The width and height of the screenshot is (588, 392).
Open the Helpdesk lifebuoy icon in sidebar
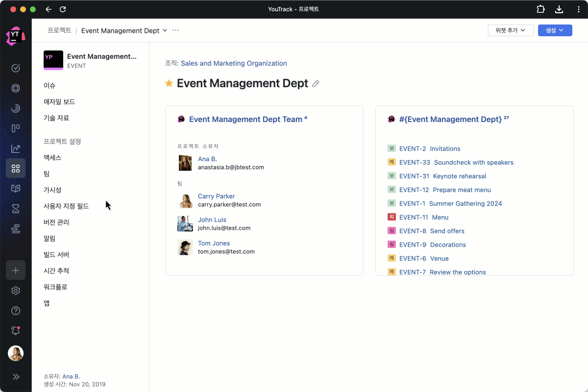point(16,89)
